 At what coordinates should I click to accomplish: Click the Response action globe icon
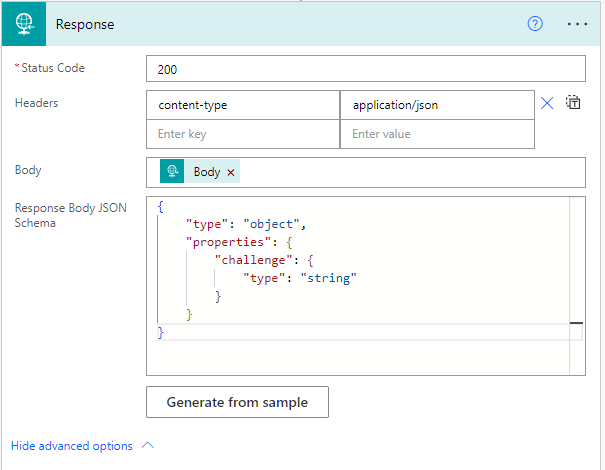coord(24,24)
